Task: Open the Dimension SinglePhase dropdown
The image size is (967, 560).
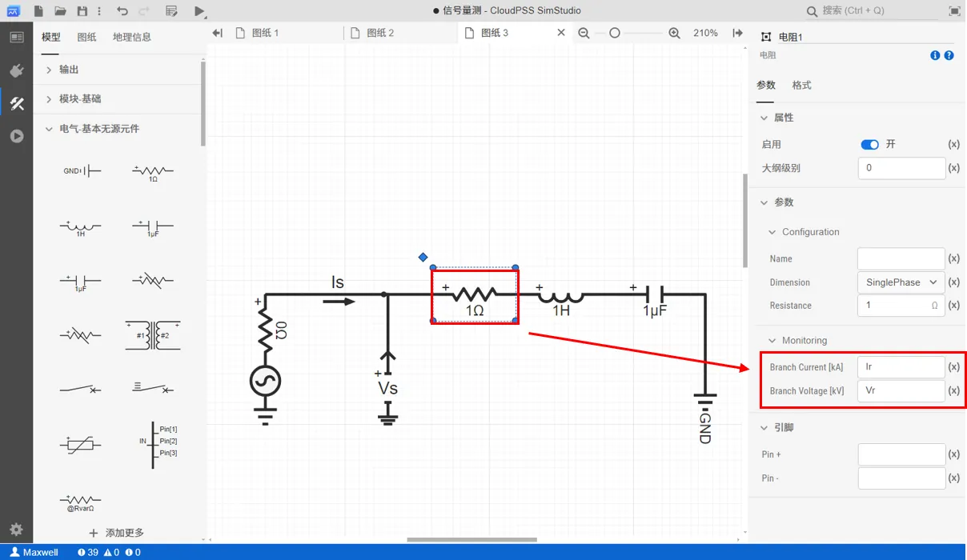Action: [x=901, y=282]
